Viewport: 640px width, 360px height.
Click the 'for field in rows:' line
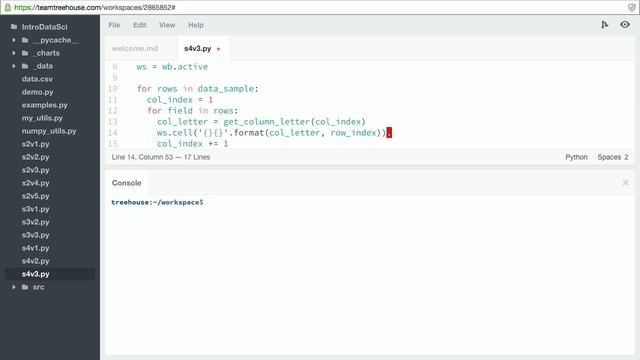click(192, 111)
